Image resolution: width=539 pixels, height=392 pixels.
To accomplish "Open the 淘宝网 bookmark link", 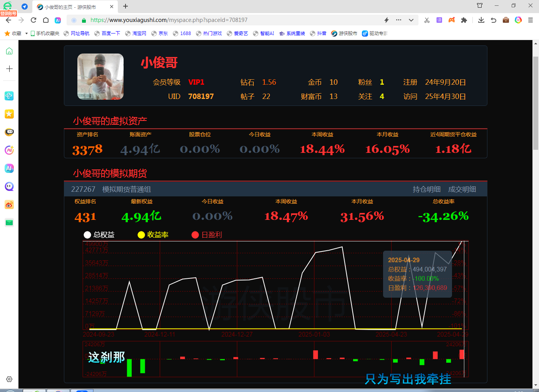I will point(136,34).
